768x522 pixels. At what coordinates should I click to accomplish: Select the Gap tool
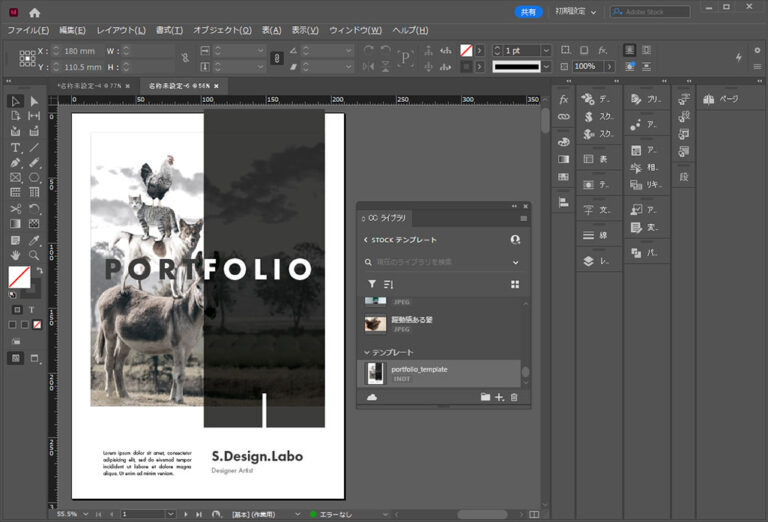pyautogui.click(x=34, y=116)
